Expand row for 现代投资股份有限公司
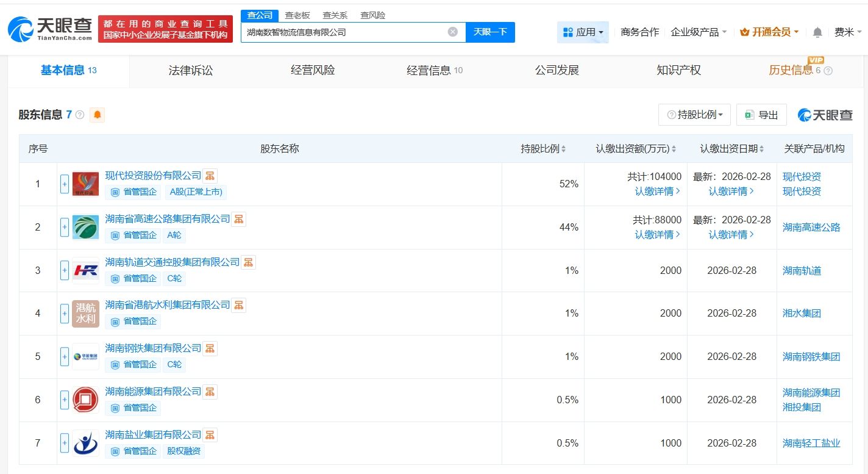The height and width of the screenshot is (474, 868). coord(65,184)
